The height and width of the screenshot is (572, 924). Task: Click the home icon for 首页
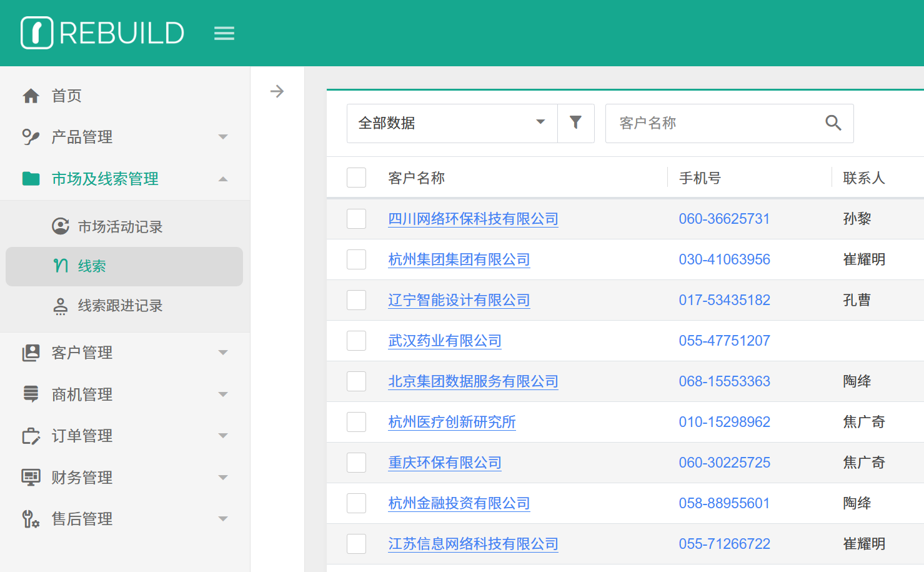pyautogui.click(x=31, y=96)
